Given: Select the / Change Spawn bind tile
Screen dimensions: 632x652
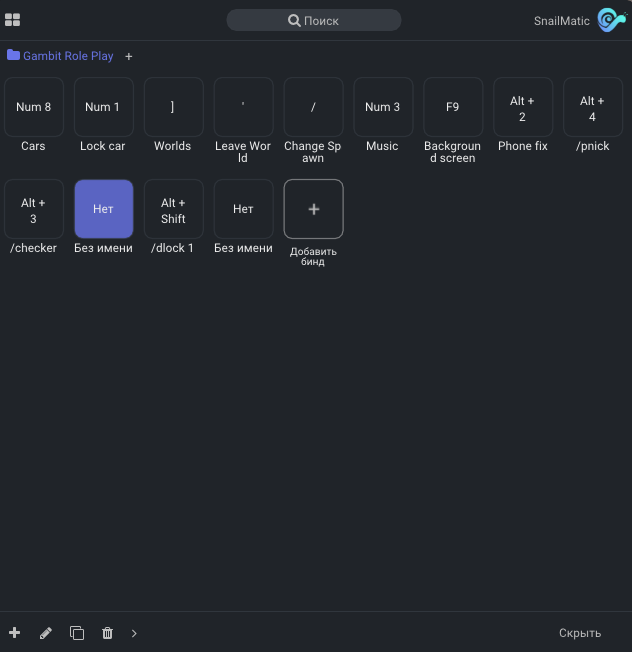Looking at the screenshot, I should 313,107.
